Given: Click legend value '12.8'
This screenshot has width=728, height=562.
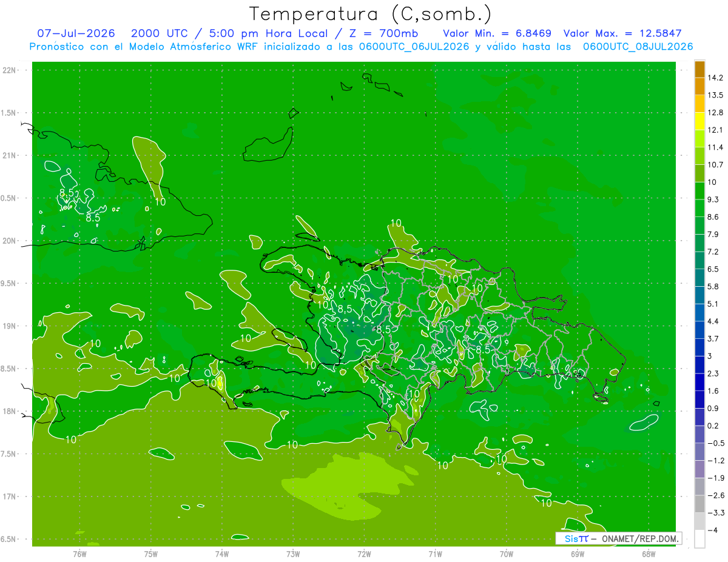Looking at the screenshot, I should [716, 113].
